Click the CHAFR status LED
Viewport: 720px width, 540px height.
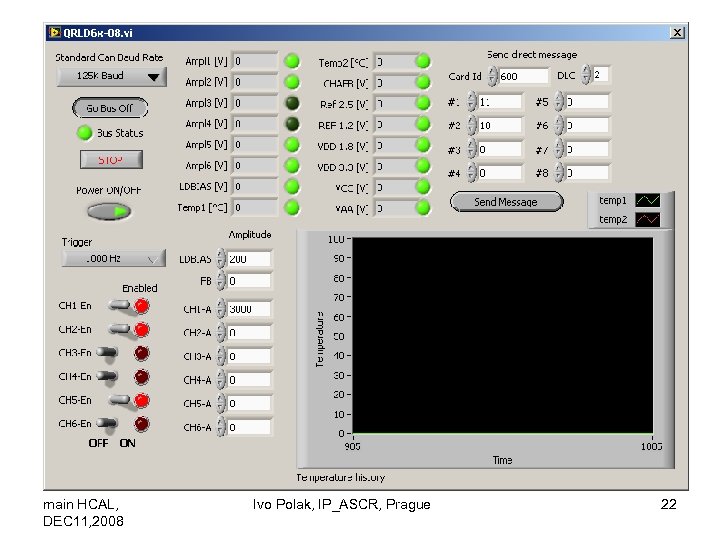coord(423,82)
